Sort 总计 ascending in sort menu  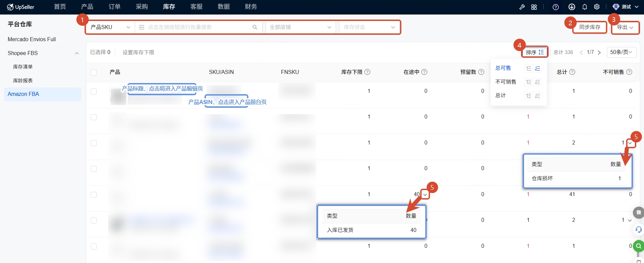point(529,96)
